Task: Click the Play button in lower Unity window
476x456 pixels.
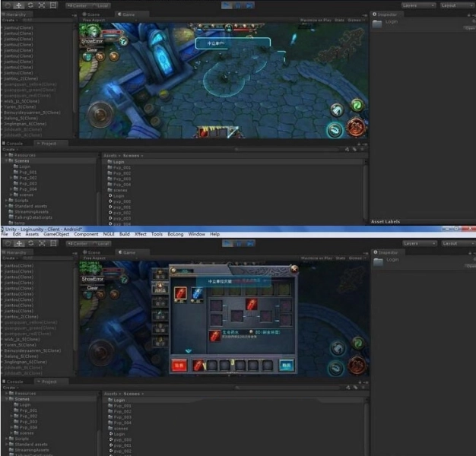Action: click(x=227, y=243)
